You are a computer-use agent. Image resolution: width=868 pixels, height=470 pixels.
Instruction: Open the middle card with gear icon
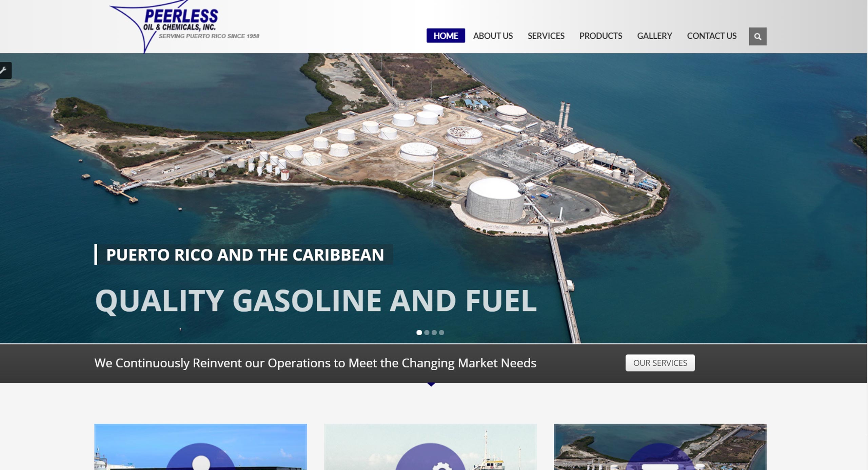(430, 447)
